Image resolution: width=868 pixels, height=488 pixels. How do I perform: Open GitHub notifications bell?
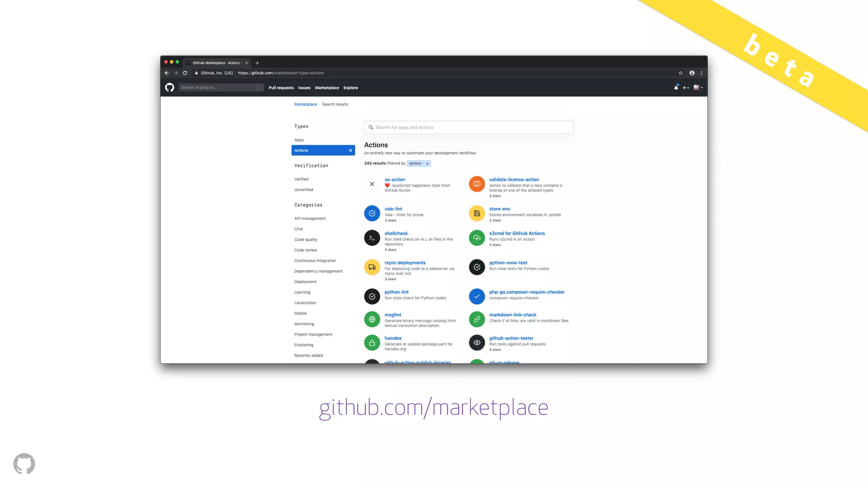[x=676, y=88]
